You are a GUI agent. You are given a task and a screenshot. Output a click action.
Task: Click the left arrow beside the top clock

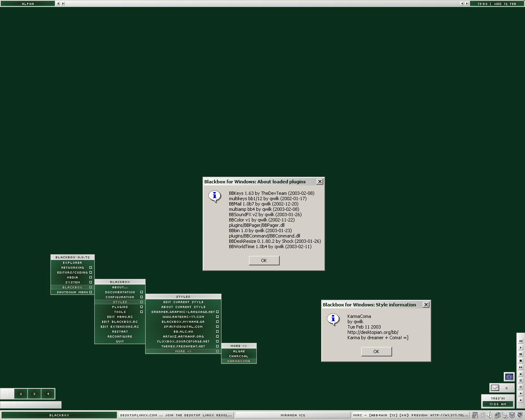coord(462,3)
